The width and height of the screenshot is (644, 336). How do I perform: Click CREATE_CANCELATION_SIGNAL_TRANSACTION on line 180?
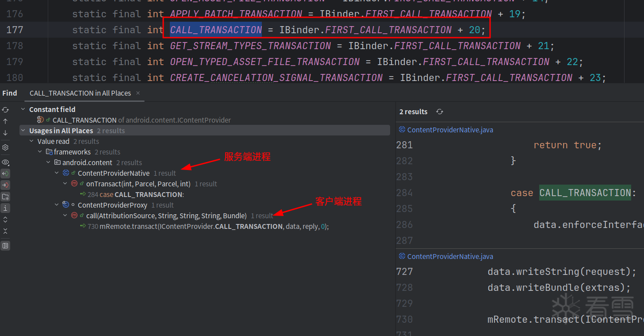pos(276,78)
